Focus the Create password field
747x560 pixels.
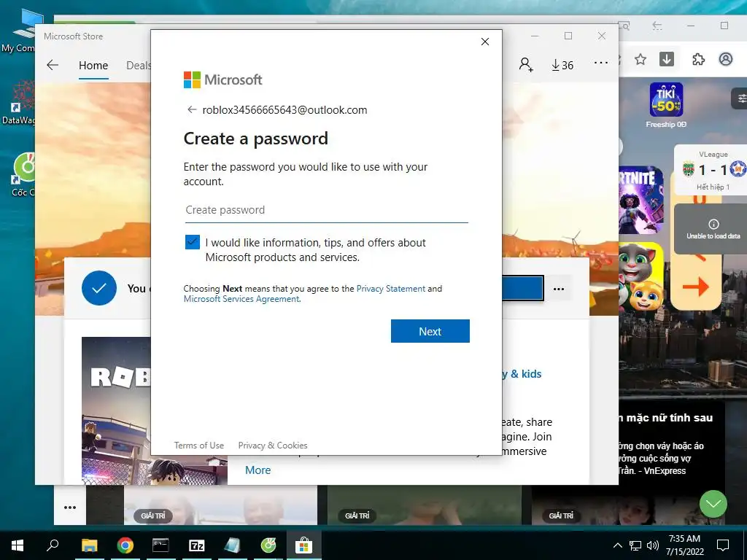click(x=327, y=210)
